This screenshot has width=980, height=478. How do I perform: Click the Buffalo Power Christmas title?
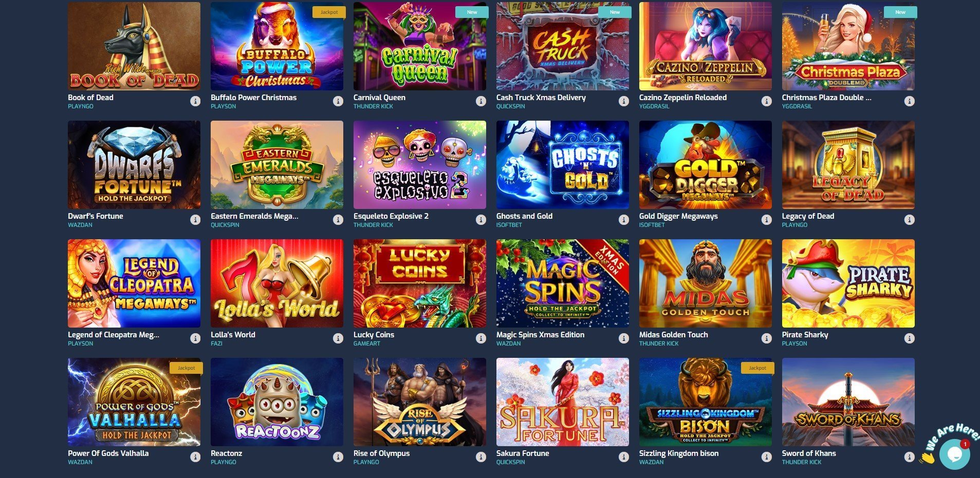(253, 98)
